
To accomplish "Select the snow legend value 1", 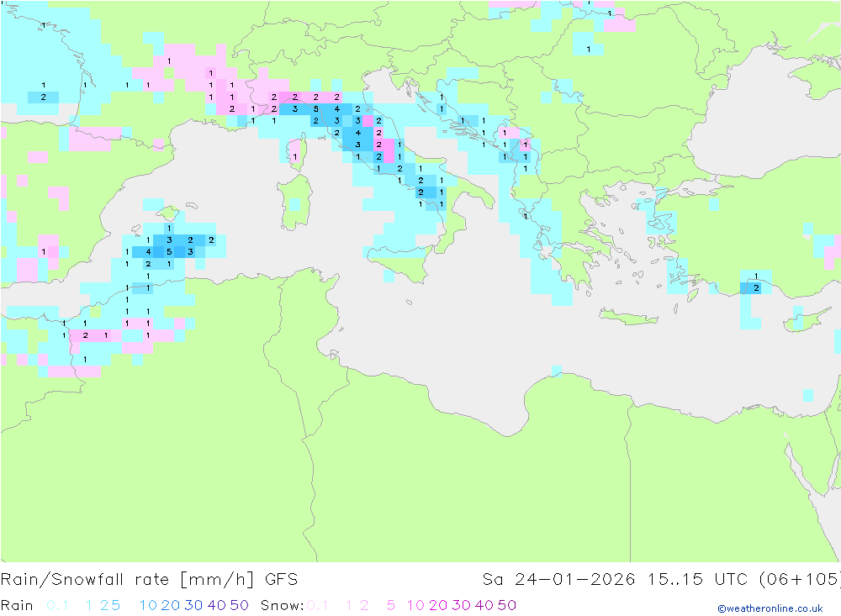I will coord(349,605).
